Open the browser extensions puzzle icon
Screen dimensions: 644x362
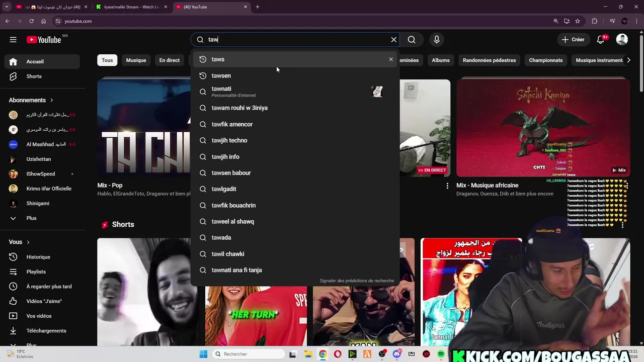pos(595,21)
